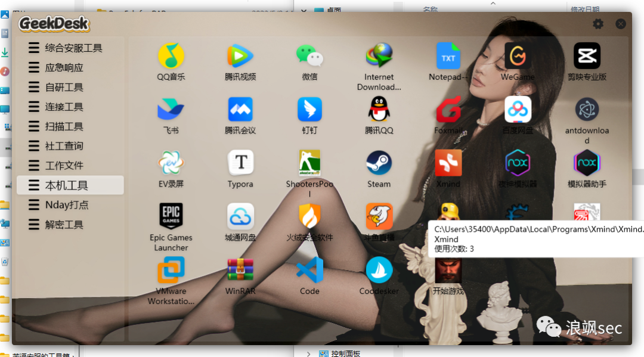Open GeekDesk settings gear
This screenshot has height=357, width=644.
[598, 24]
